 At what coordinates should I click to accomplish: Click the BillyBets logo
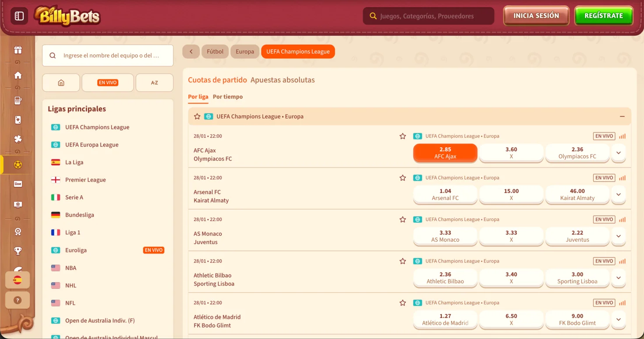(67, 16)
